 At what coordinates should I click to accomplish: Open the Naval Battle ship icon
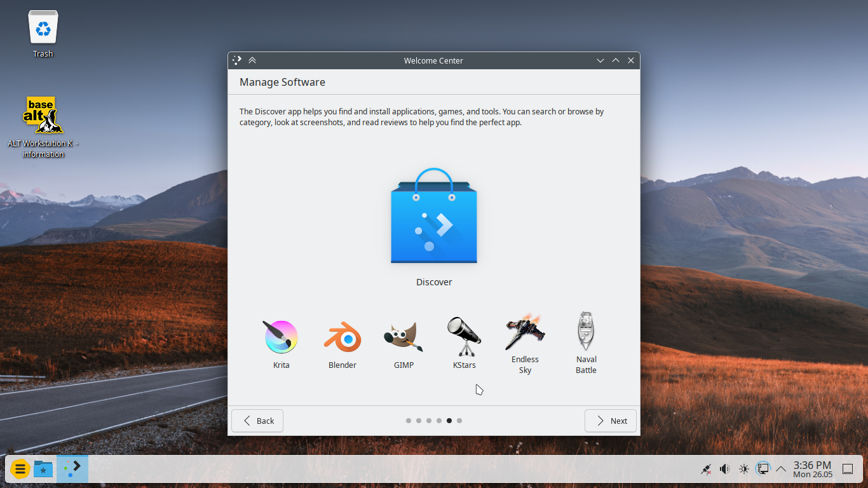tap(586, 331)
